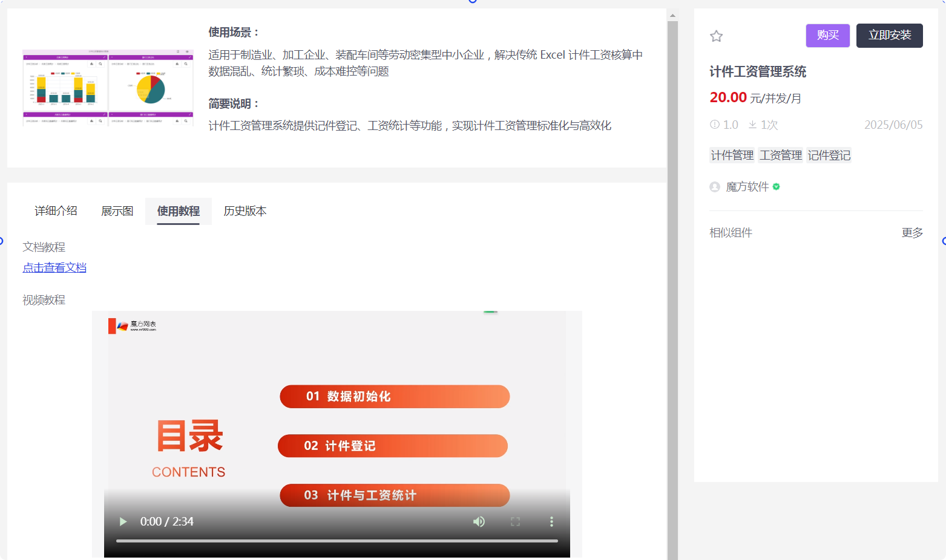
Task: Click the 购买 purchase button
Action: [827, 36]
